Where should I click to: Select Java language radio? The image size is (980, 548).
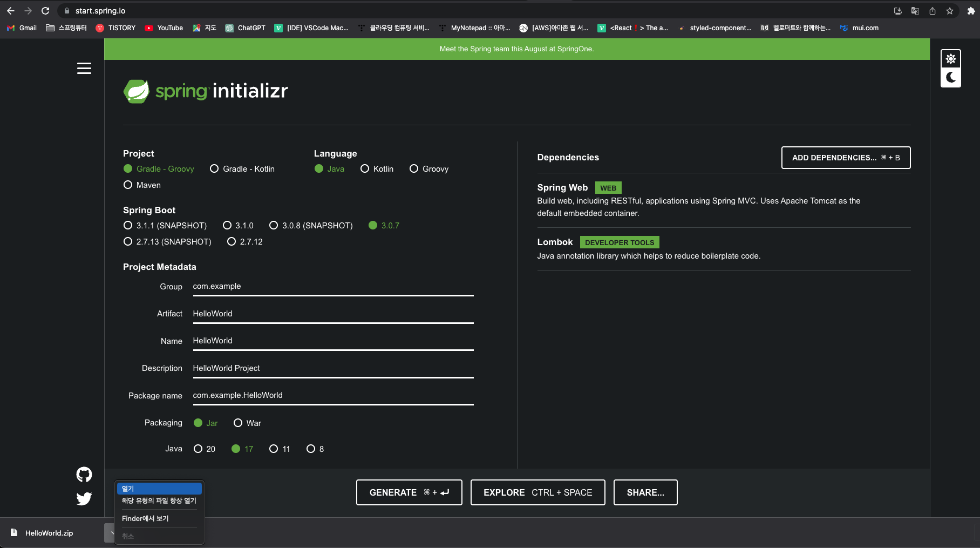click(329, 169)
